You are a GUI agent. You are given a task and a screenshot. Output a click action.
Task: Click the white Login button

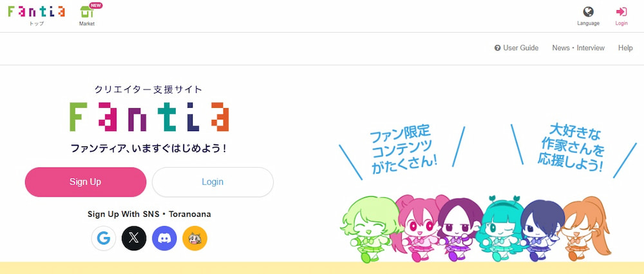point(213,182)
